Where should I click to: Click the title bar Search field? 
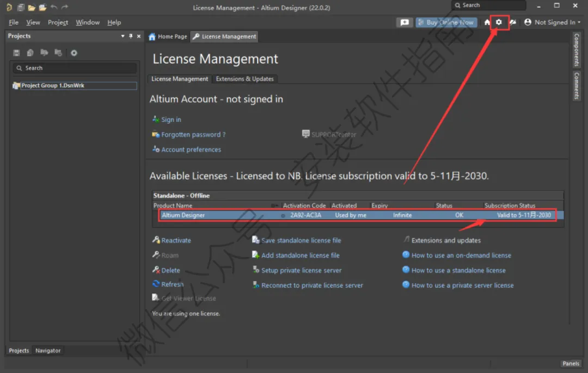[488, 5]
